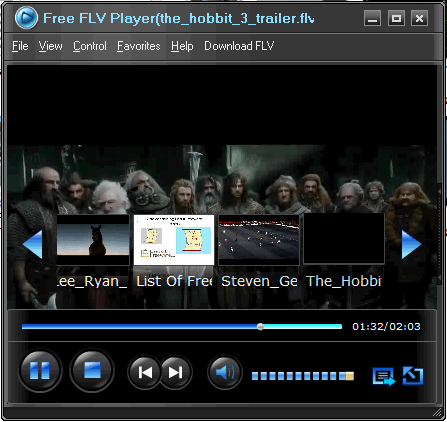This screenshot has width=447, height=422.
Task: Stop the video with the square button
Action: click(92, 370)
